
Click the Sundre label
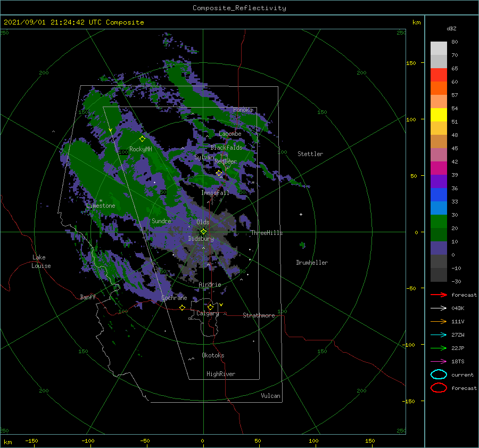click(x=161, y=221)
